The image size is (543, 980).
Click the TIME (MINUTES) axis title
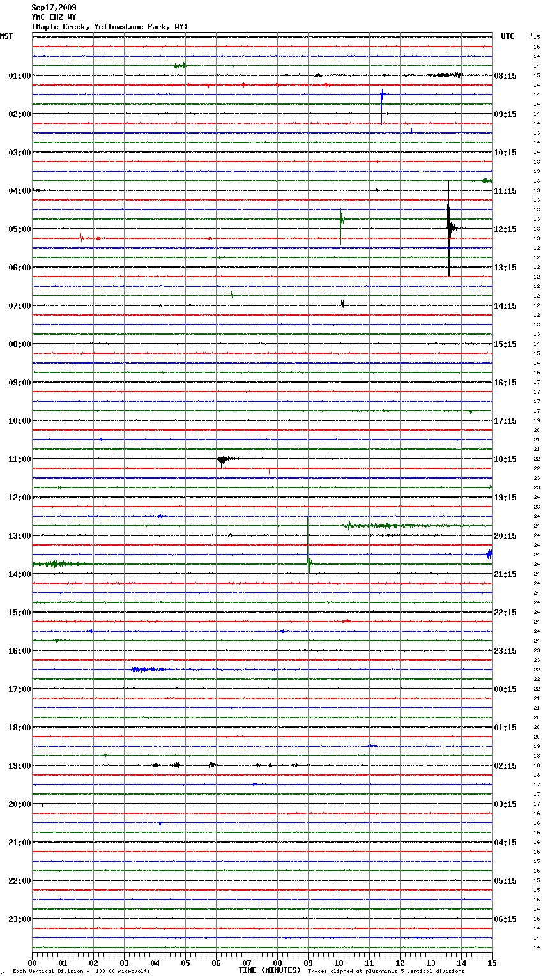270,970
